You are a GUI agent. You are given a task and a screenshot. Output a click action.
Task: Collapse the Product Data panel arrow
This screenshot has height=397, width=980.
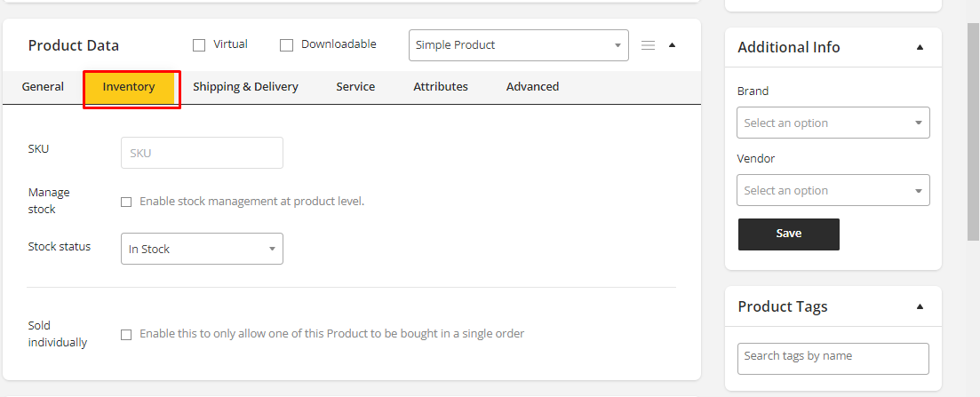coord(672,44)
